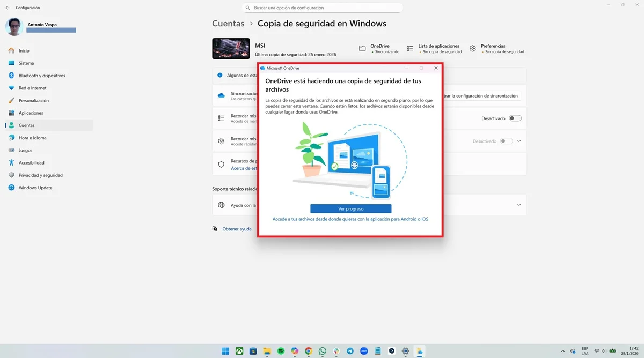Viewport: 644px width, 358px height.
Task: Open WhatsApp from the taskbar
Action: point(323,351)
